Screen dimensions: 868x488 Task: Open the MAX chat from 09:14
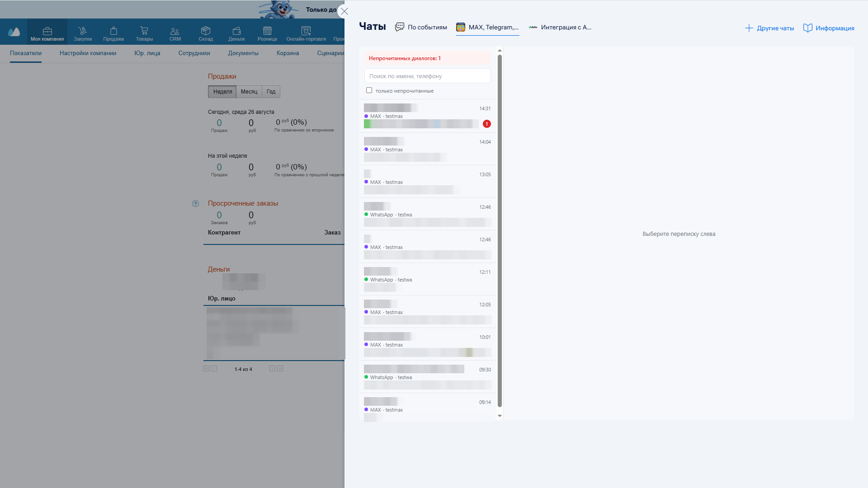point(427,407)
